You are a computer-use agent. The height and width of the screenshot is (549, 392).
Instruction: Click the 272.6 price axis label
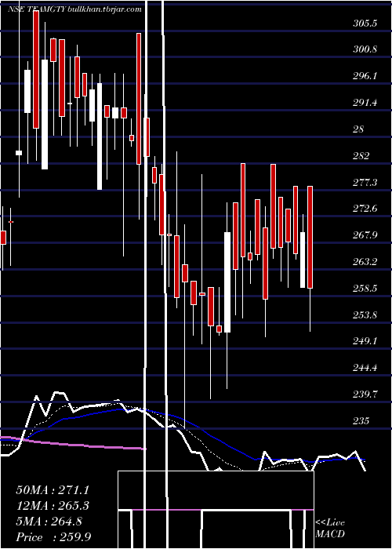click(x=365, y=209)
